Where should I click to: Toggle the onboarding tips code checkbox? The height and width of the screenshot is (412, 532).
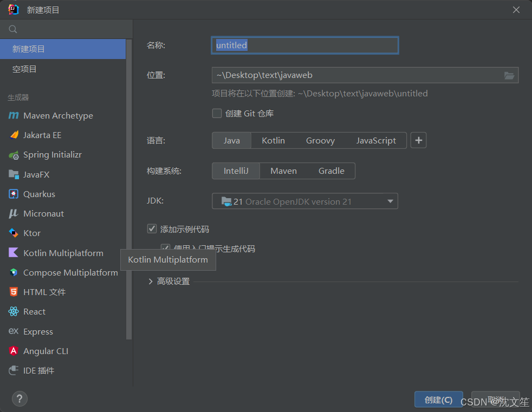(165, 248)
